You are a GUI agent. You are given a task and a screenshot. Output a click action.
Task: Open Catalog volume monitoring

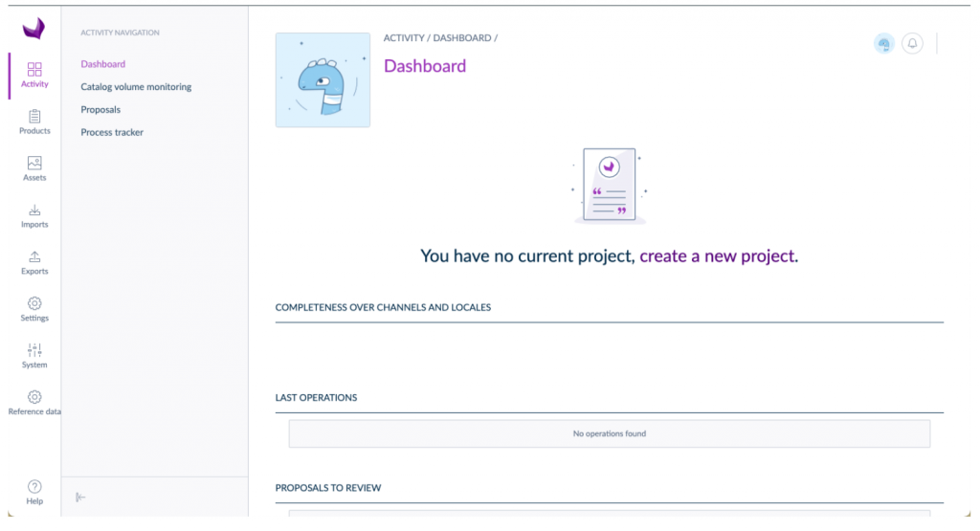tap(136, 87)
